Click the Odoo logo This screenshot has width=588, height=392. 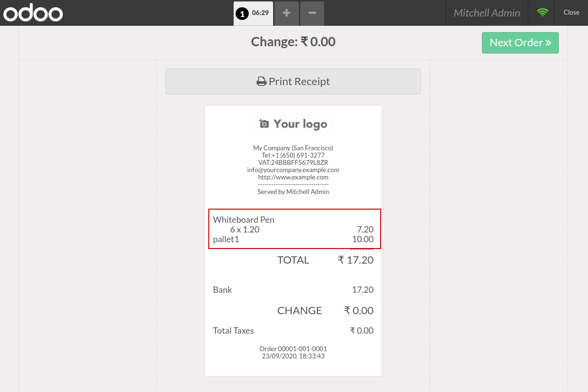(x=33, y=13)
